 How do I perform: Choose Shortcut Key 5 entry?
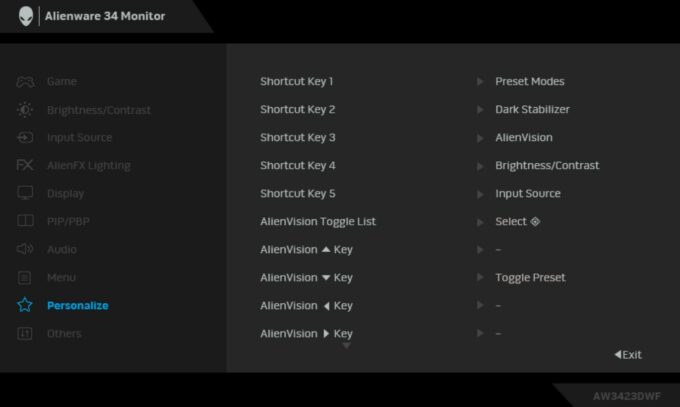[x=298, y=194]
